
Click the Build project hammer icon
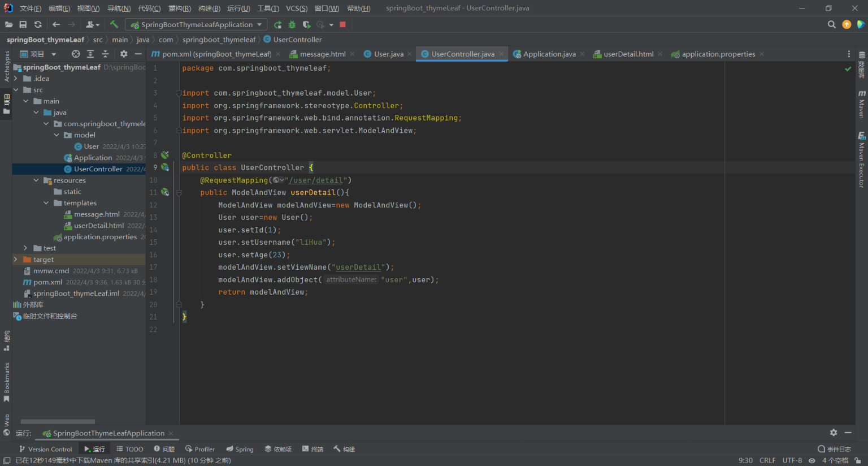[114, 24]
